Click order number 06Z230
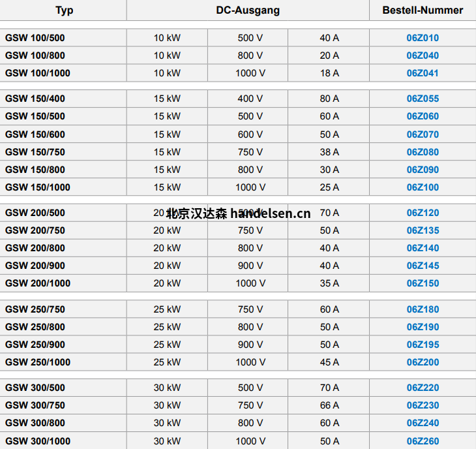The image size is (476, 449). (x=423, y=405)
